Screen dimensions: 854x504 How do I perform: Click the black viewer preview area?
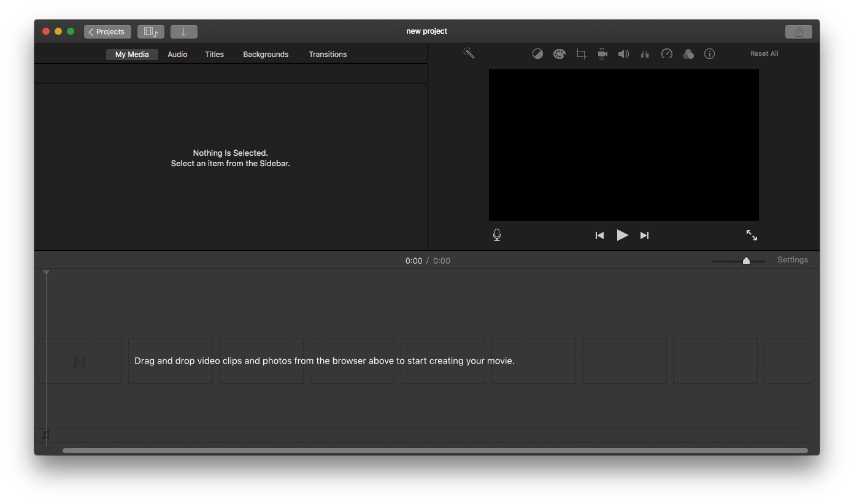point(623,145)
